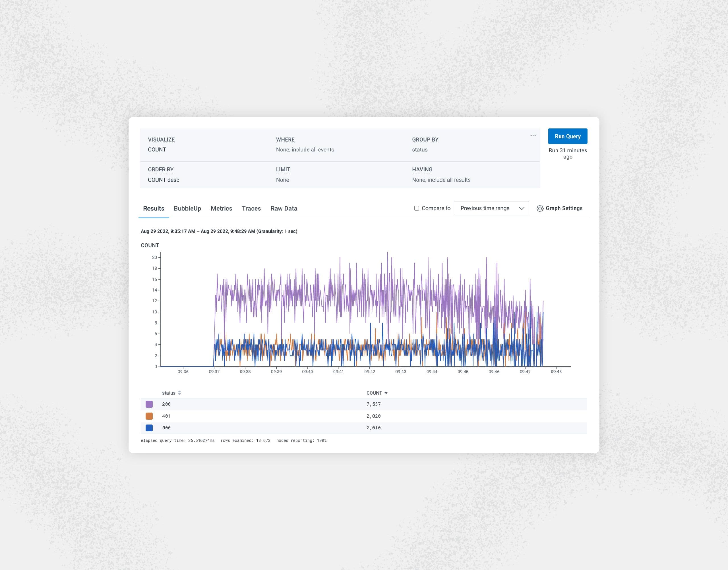Enable the Compare to checkbox
The image size is (728, 570).
tap(416, 208)
